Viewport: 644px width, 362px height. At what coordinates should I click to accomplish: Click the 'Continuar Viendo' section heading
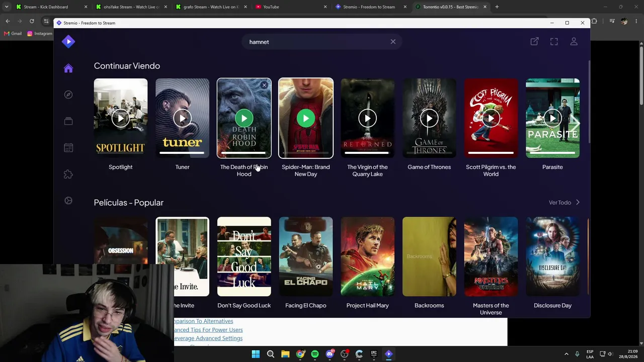tap(127, 66)
